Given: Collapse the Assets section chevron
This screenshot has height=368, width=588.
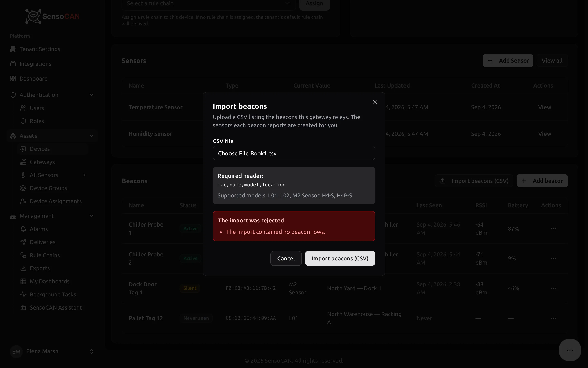Looking at the screenshot, I should (92, 136).
